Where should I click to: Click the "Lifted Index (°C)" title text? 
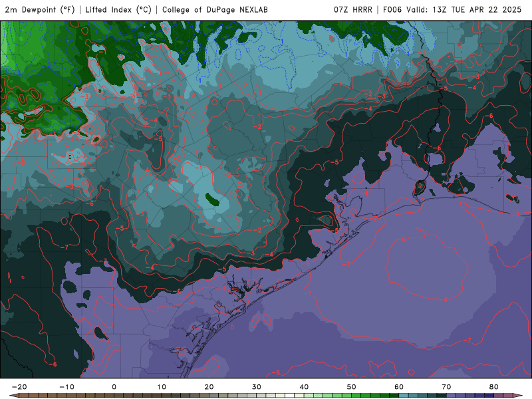[118, 9]
